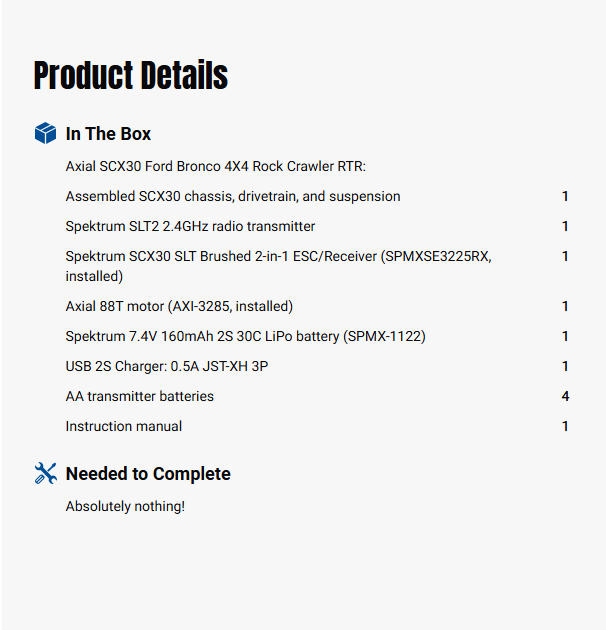Select the Instruction manual item
Image resolution: width=606 pixels, height=630 pixels.
pyautogui.click(x=124, y=426)
